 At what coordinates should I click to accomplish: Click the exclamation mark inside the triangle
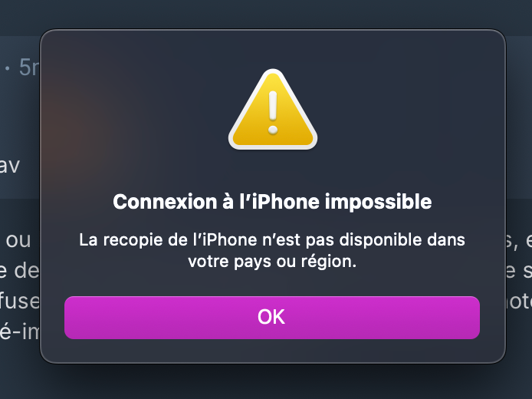tap(273, 112)
